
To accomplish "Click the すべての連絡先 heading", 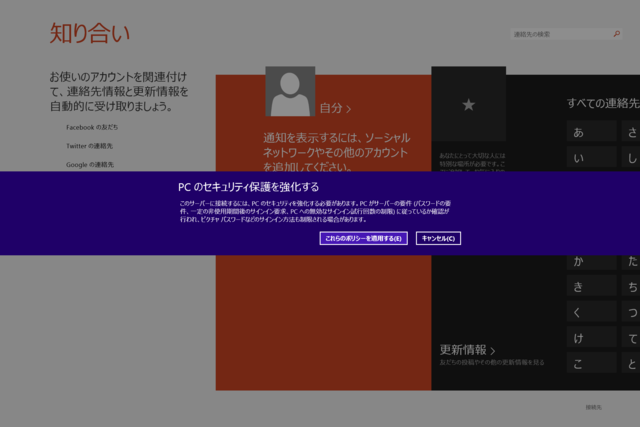I will point(603,103).
